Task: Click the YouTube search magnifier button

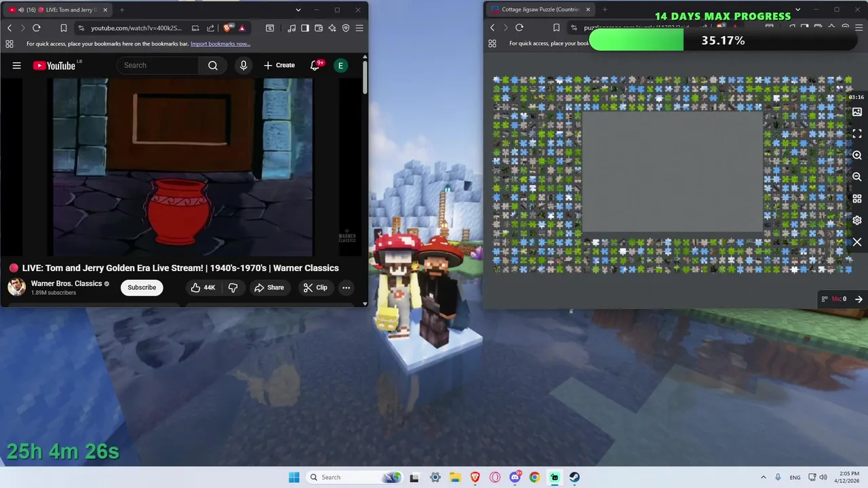Action: pos(213,65)
